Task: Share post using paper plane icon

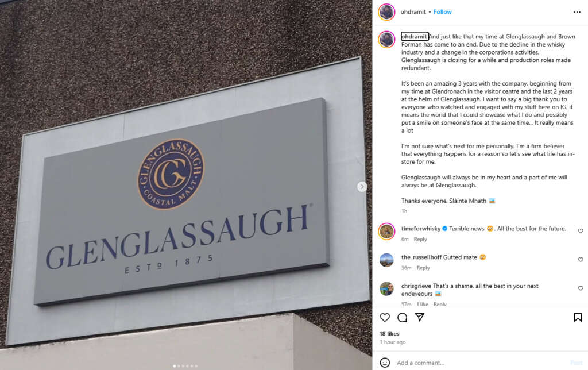Action: point(420,317)
